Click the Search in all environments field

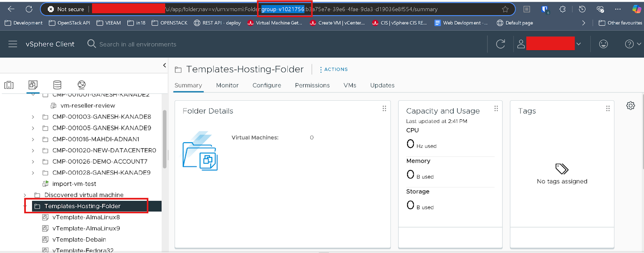click(x=138, y=44)
